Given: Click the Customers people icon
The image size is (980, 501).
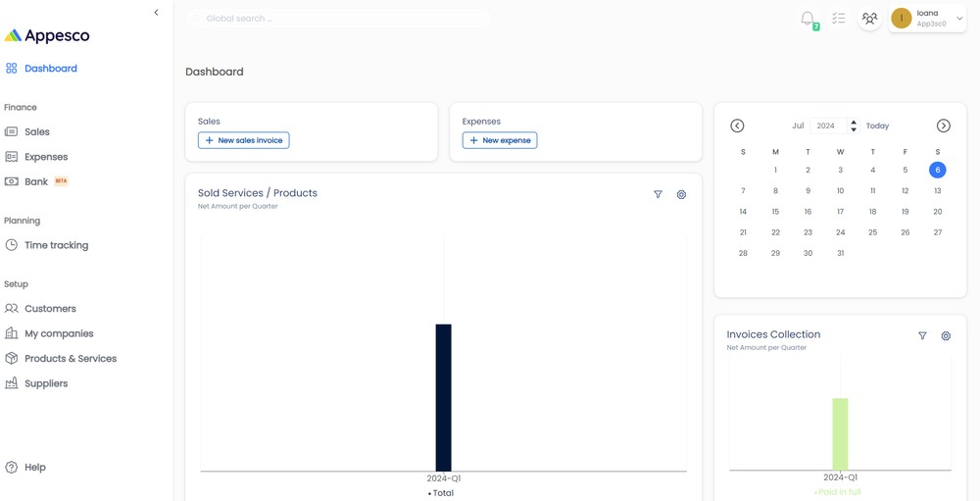Looking at the screenshot, I should coord(11,309).
